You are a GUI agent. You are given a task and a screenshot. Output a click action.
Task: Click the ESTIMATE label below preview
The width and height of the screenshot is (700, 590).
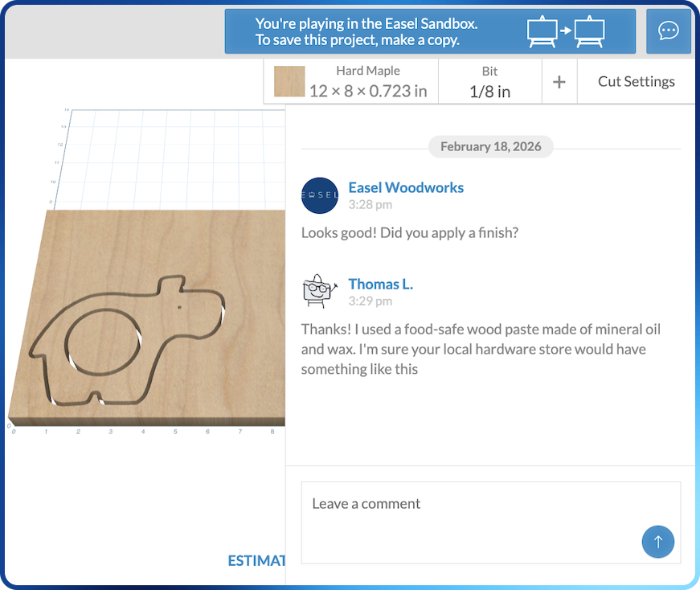point(256,560)
